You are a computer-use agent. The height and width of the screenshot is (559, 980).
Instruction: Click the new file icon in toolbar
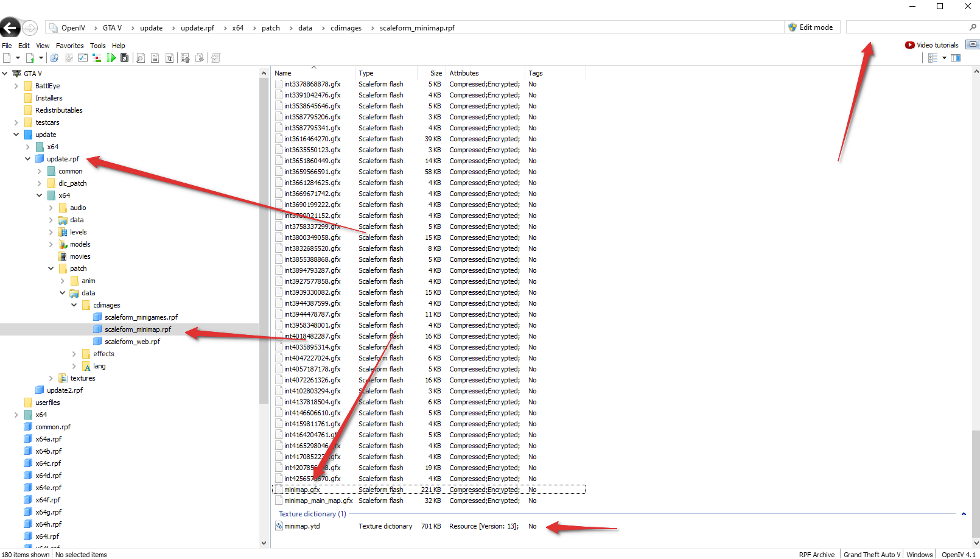[7, 58]
